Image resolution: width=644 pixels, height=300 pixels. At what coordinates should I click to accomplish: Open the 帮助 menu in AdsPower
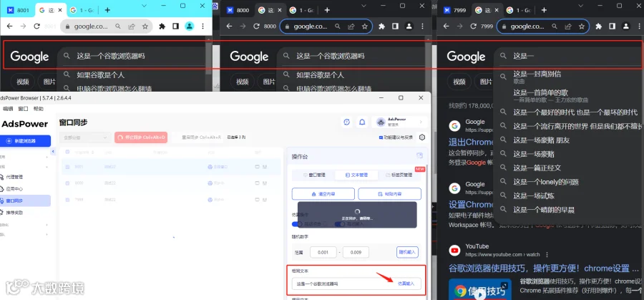(x=38, y=109)
